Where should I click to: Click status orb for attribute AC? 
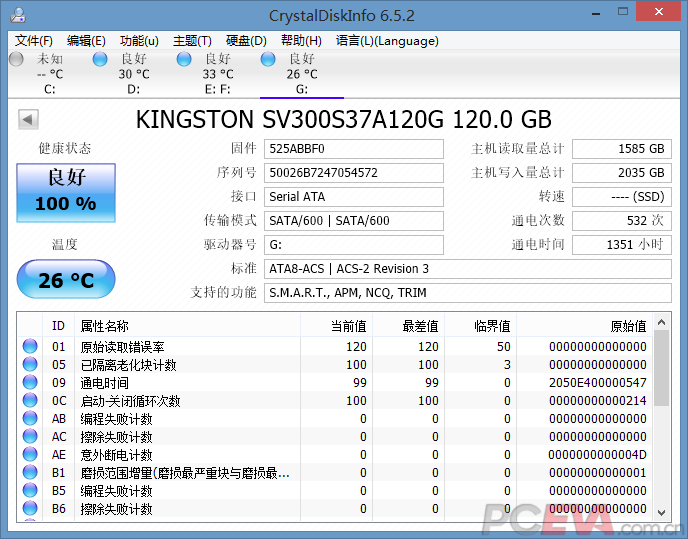[x=30, y=436]
